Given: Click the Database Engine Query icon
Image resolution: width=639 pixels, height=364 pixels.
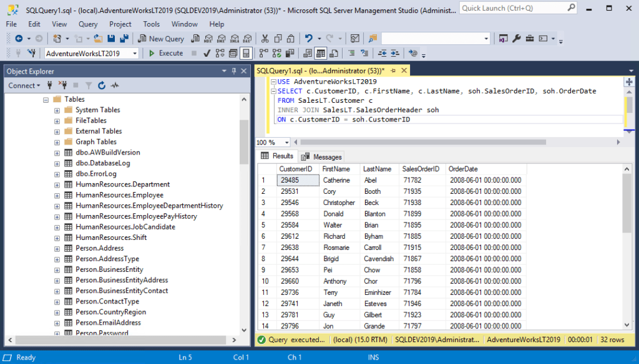Looking at the screenshot, I should (x=195, y=39).
